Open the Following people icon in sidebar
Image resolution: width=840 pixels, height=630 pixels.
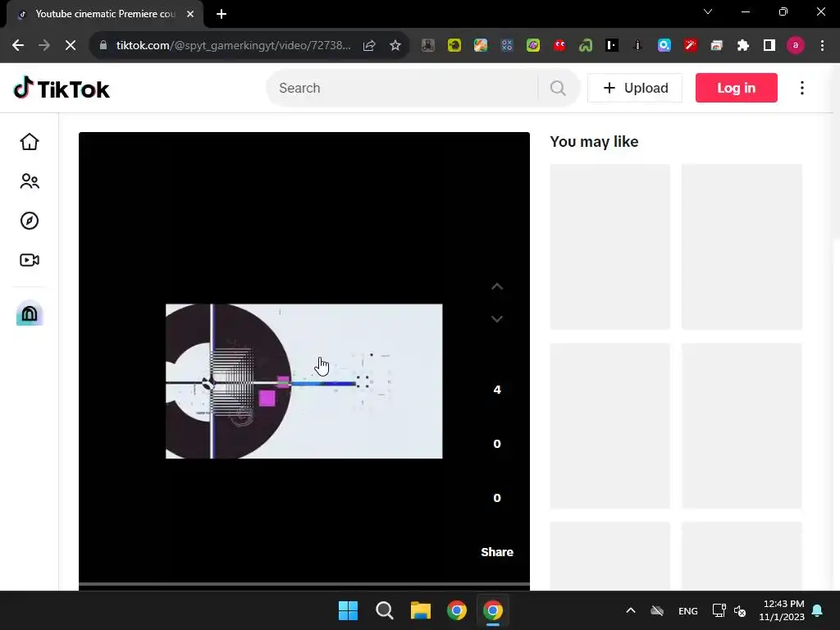[30, 181]
